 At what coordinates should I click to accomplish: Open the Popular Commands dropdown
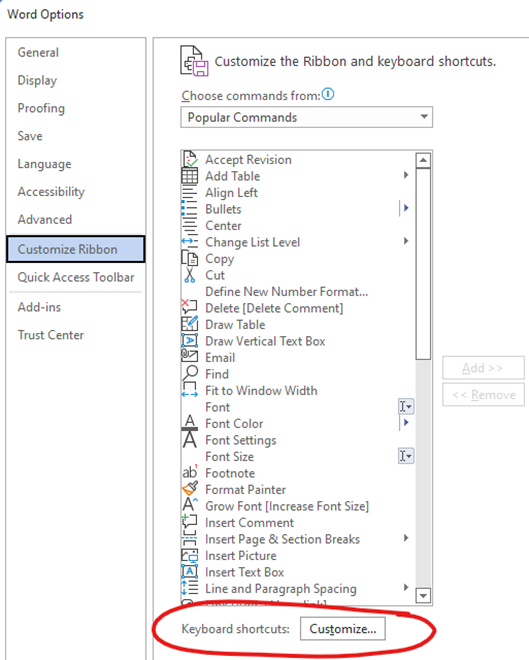point(306,117)
